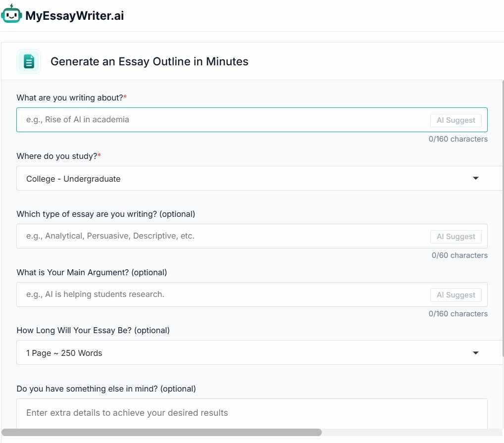The height and width of the screenshot is (443, 504).
Task: Click the study level dropdown arrow
Action: 476,179
